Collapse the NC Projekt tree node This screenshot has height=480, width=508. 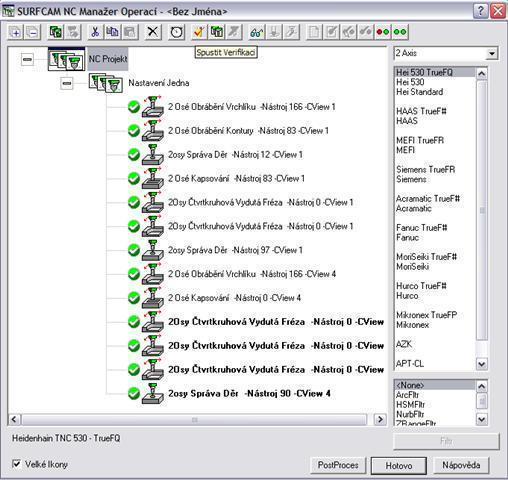click(x=27, y=59)
